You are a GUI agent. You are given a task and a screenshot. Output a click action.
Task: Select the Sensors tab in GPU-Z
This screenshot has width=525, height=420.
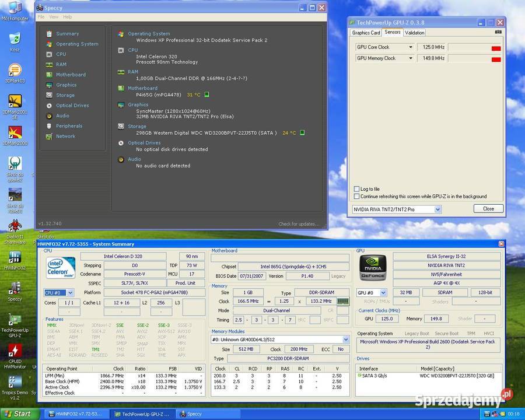pos(392,32)
